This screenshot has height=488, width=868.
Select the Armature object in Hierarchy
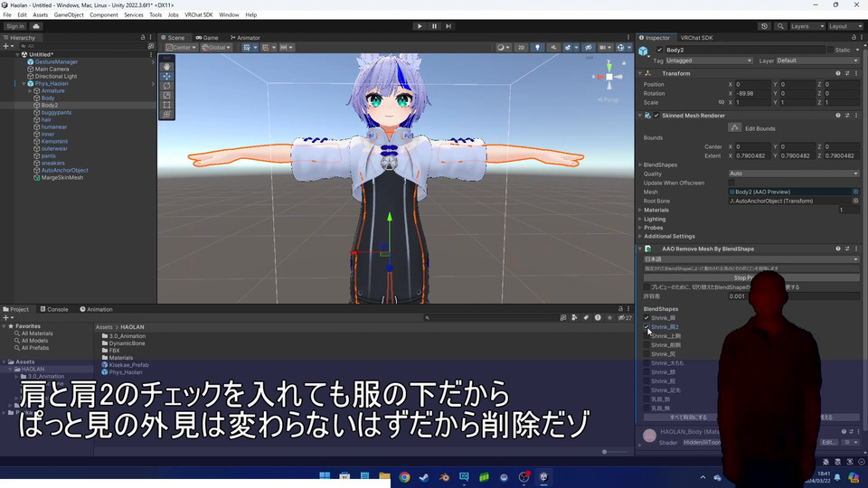52,90
